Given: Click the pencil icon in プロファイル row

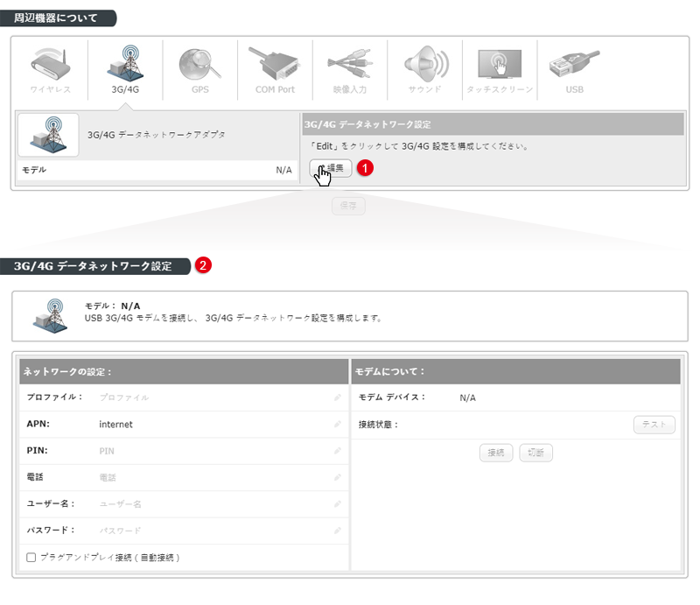Looking at the screenshot, I should pos(338,397).
